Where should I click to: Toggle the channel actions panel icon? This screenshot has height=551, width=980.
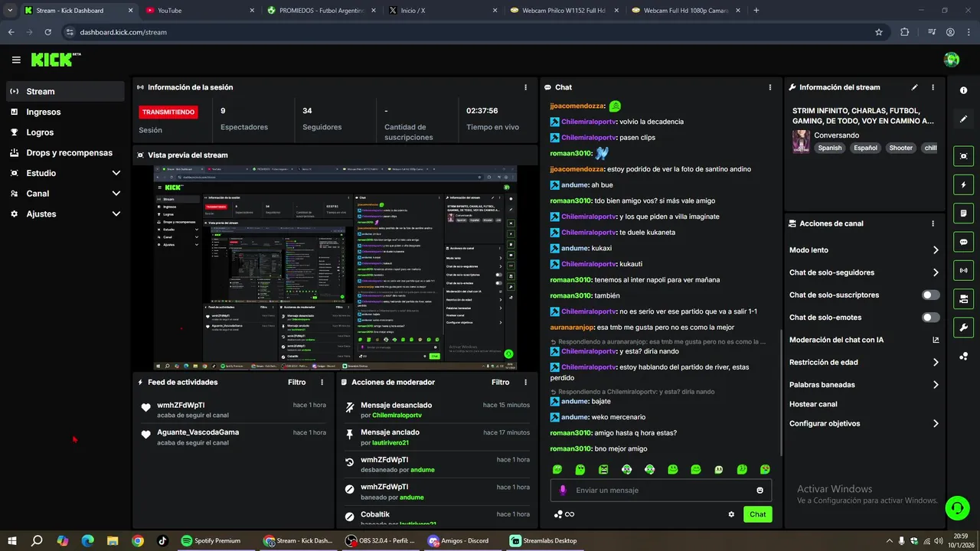[x=963, y=298]
